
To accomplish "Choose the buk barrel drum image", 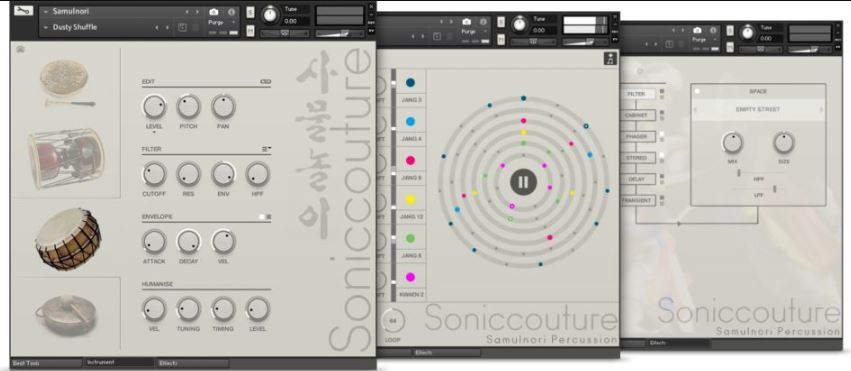I will pyautogui.click(x=68, y=238).
